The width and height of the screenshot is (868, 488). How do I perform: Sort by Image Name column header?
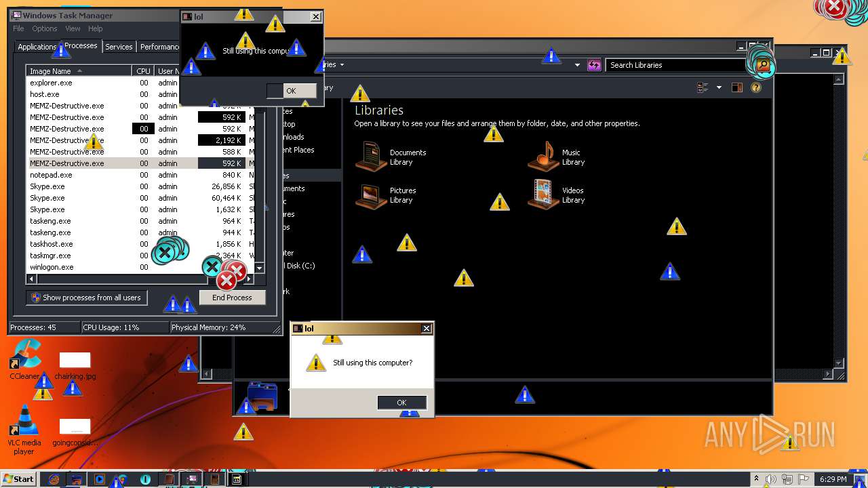(x=79, y=71)
